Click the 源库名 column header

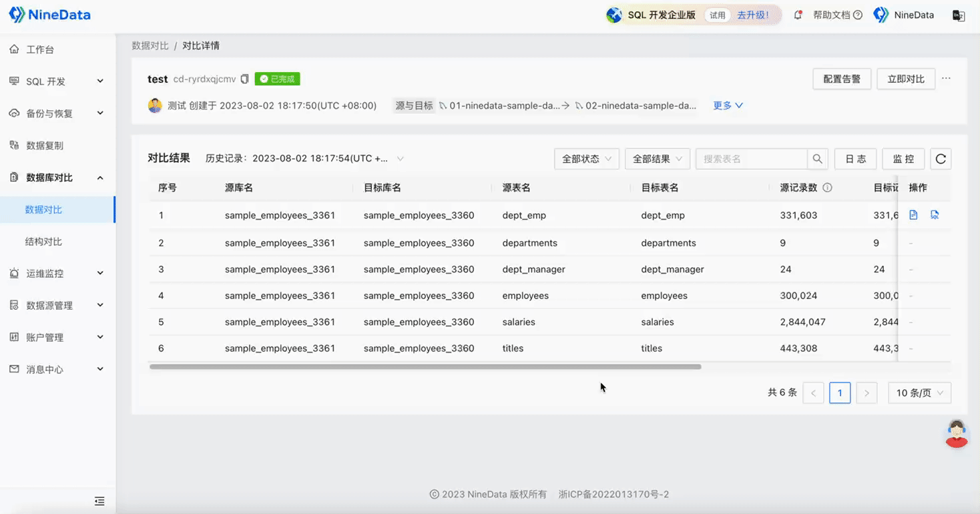coord(239,188)
